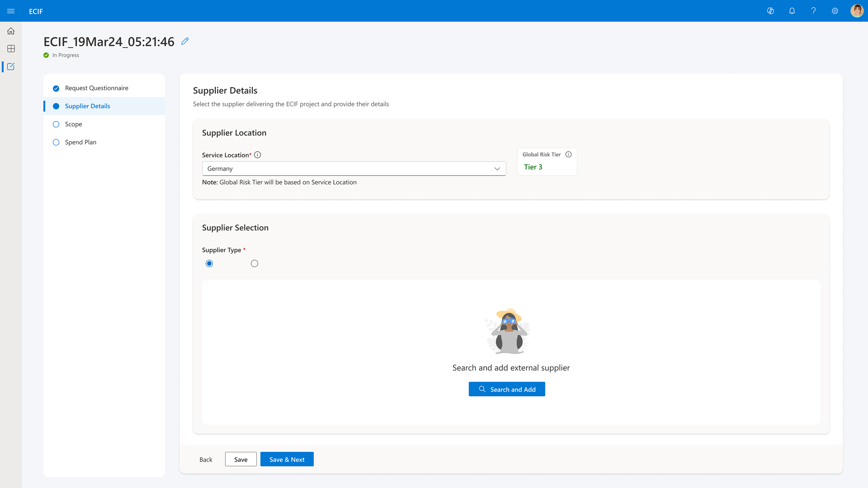This screenshot has width=868, height=488.
Task: Open settings gear in header
Action: (x=835, y=11)
